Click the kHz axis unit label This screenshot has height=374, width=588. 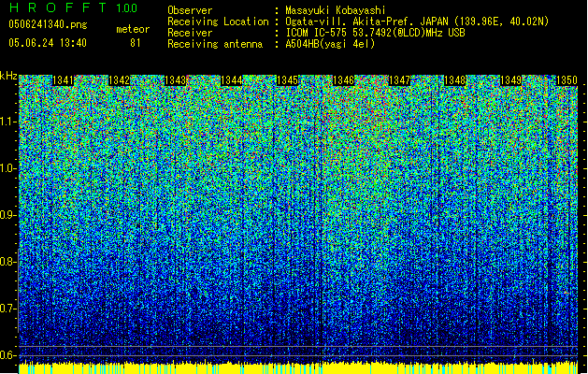[x=8, y=76]
